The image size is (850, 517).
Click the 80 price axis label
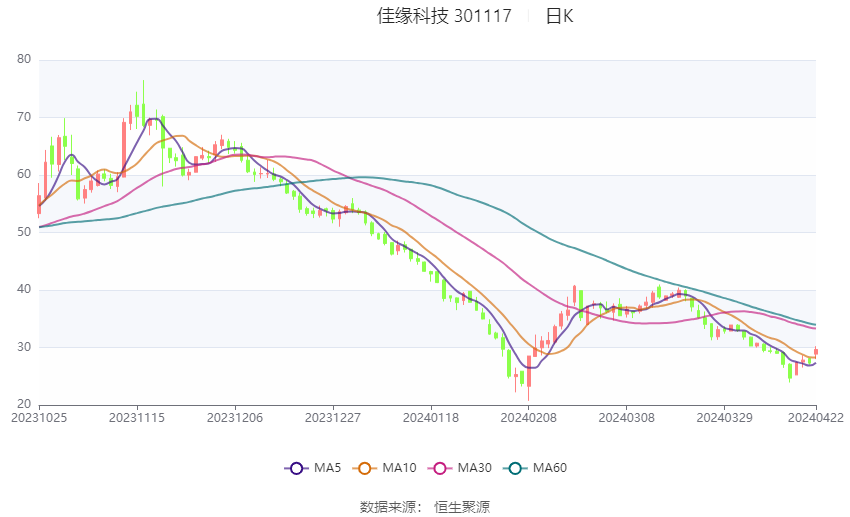tap(24, 59)
